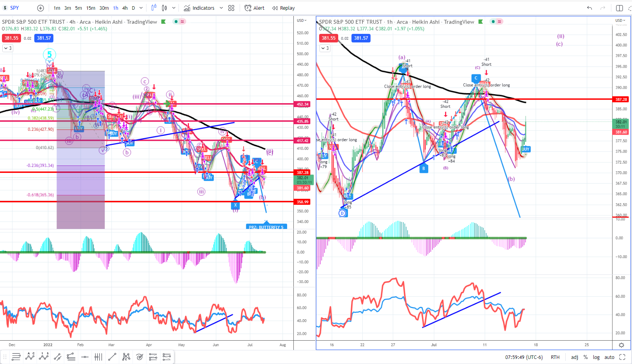Expand the indicator legend on left chart
The height and width of the screenshot is (364, 632).
pyautogui.click(x=8, y=48)
